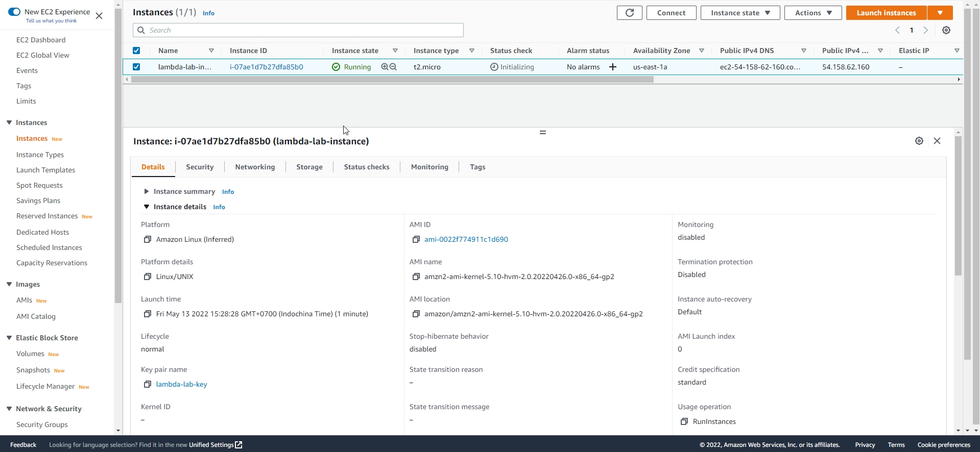
Task: Expand the Instance summary section
Action: 146,191
